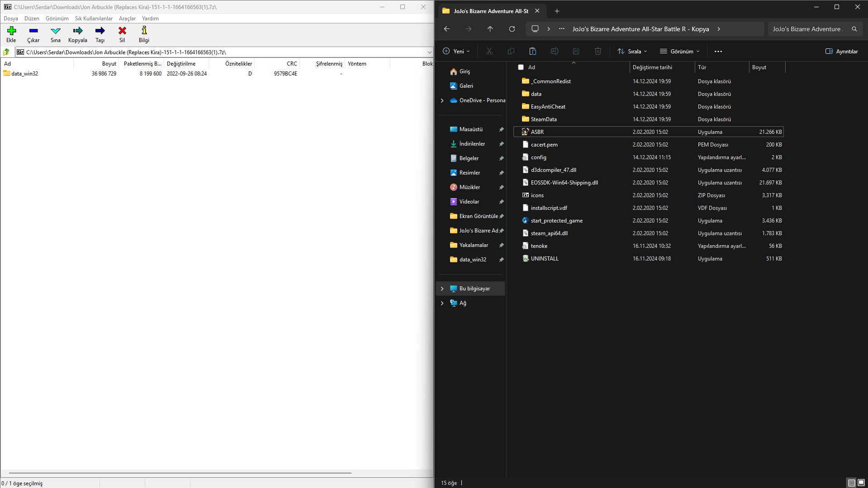Click the Copy icon in Explorer toolbar
The width and height of the screenshot is (868, 488).
click(x=511, y=51)
